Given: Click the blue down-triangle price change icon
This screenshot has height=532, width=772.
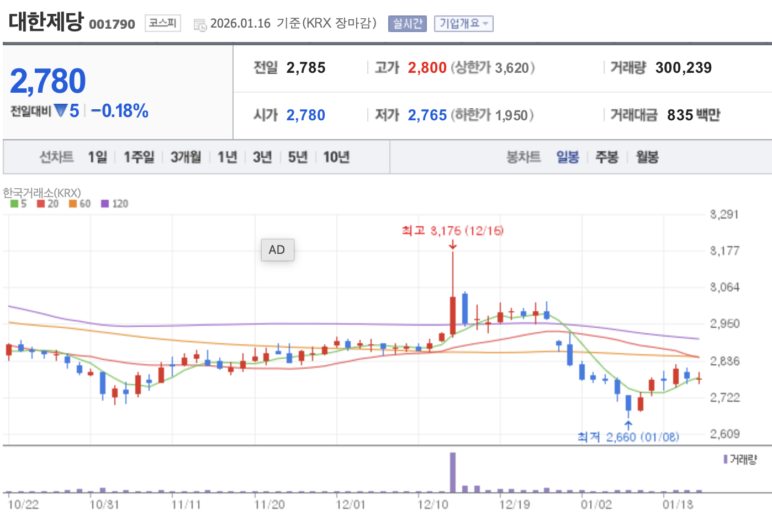Looking at the screenshot, I should (x=61, y=110).
